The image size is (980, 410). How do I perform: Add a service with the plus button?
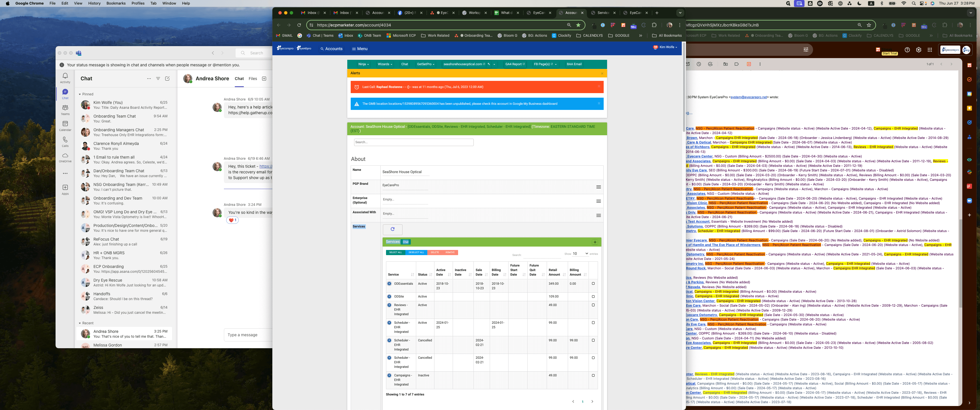click(x=595, y=242)
